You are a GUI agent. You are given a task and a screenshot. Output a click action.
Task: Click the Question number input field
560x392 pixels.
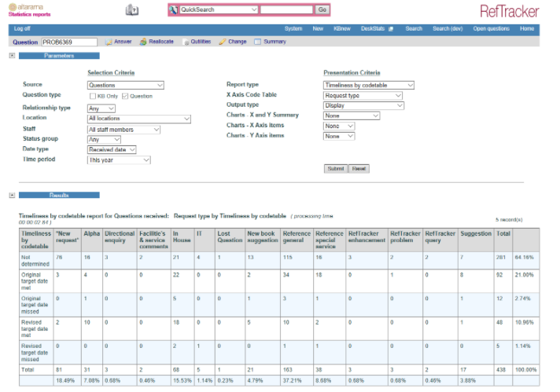[x=68, y=42]
